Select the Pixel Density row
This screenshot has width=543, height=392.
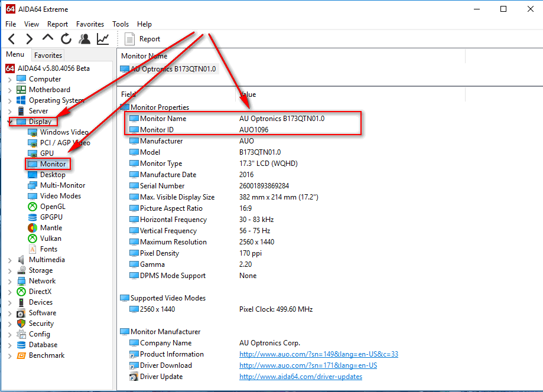[196, 253]
